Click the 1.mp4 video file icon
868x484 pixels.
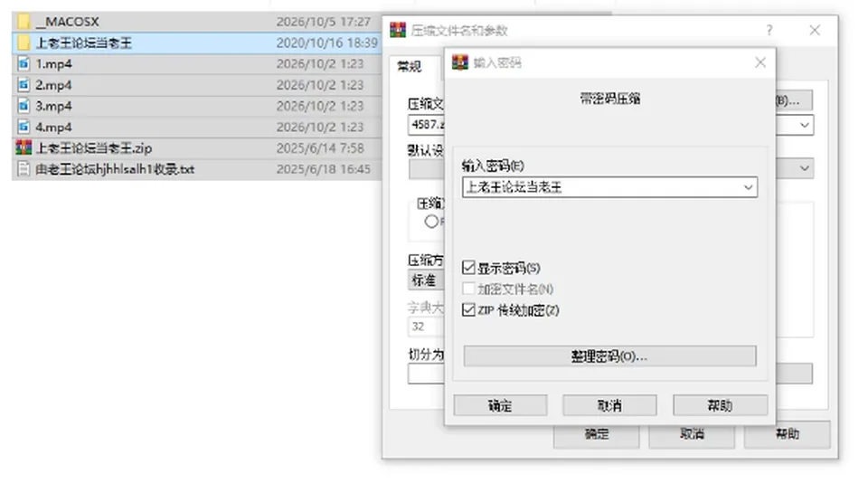(x=24, y=63)
